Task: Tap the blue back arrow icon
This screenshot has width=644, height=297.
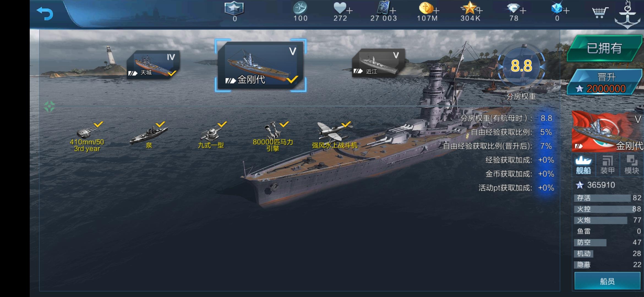Action: pyautogui.click(x=45, y=13)
